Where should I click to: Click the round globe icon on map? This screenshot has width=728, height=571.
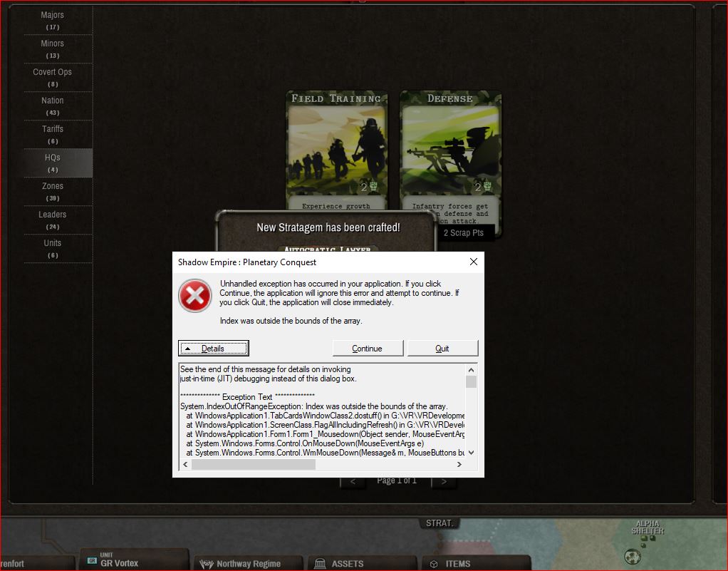point(633,556)
